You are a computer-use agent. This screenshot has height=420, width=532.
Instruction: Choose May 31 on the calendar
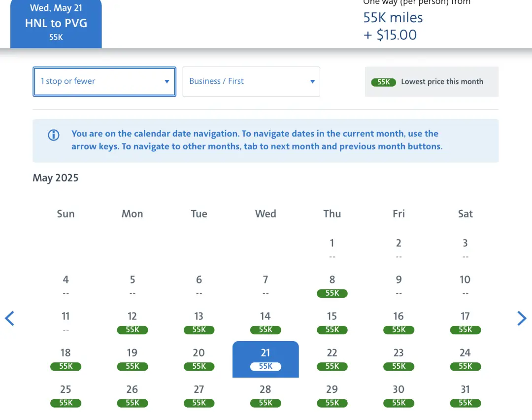tap(465, 395)
